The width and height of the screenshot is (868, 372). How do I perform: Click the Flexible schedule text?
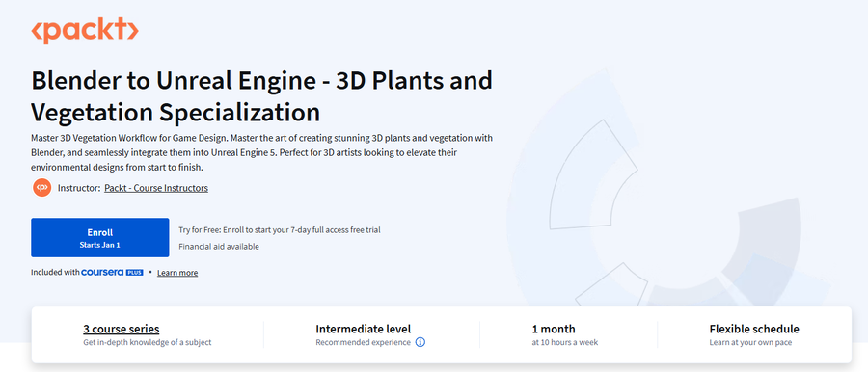tap(754, 329)
